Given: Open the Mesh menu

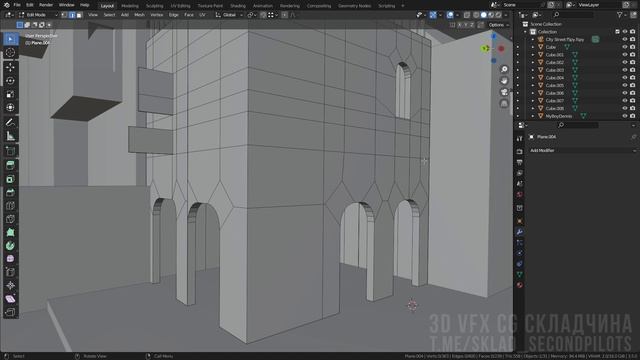Looking at the screenshot, I should [x=139, y=15].
